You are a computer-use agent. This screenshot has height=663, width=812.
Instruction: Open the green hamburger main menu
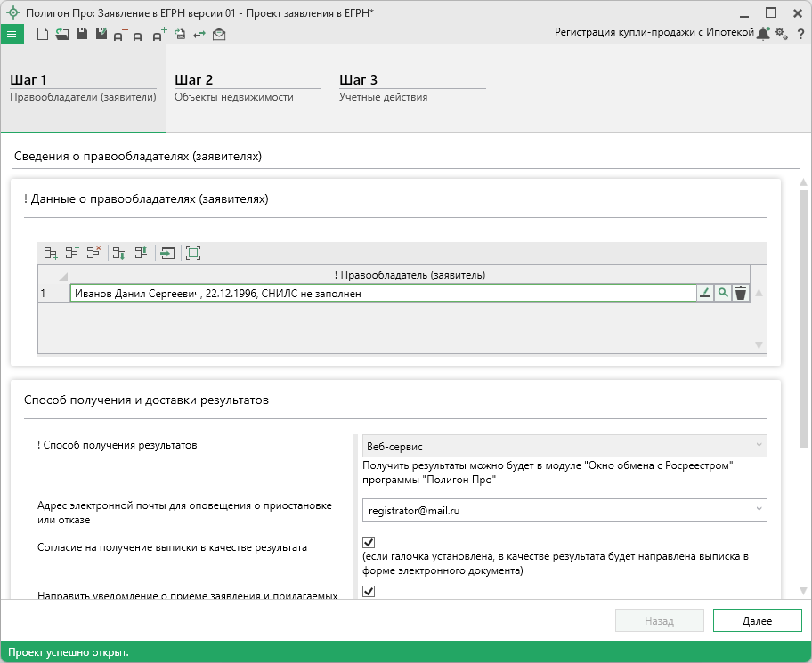(11, 34)
